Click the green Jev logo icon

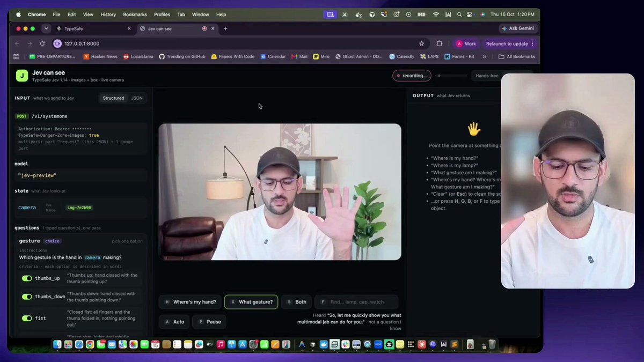(21, 76)
